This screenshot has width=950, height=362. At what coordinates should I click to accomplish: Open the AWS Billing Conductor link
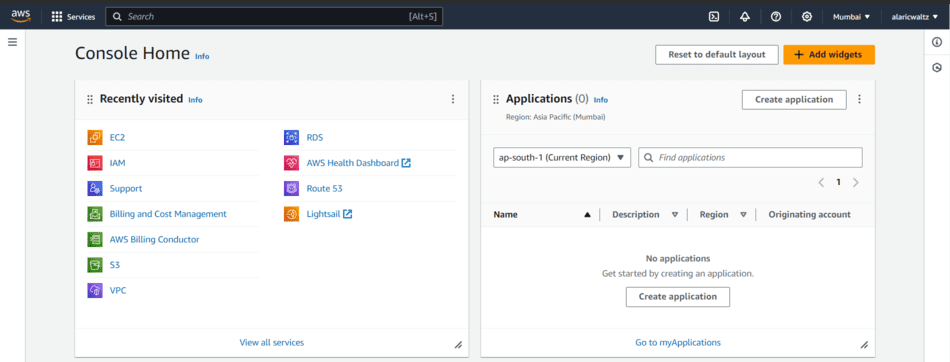coord(154,240)
